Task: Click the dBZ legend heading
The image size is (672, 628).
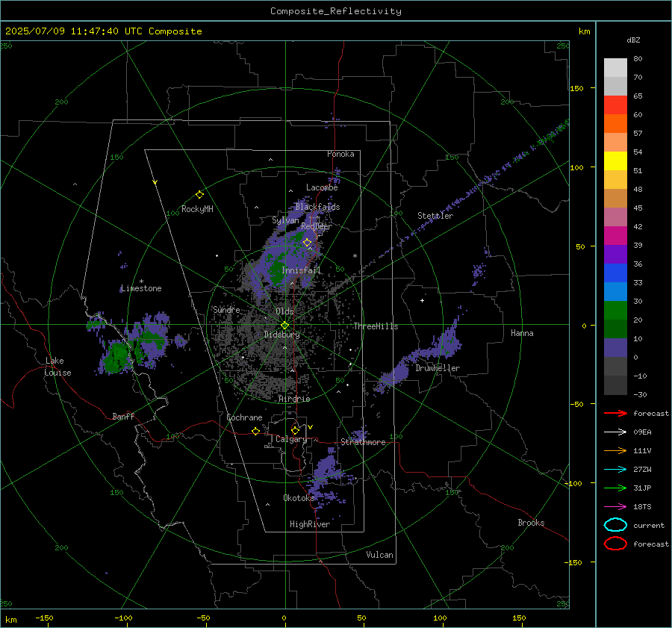Action: (633, 40)
